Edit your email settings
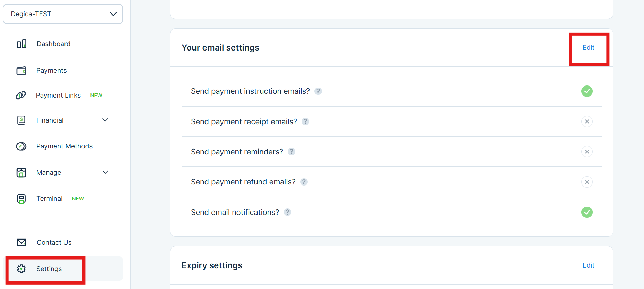644x289 pixels. click(588, 48)
